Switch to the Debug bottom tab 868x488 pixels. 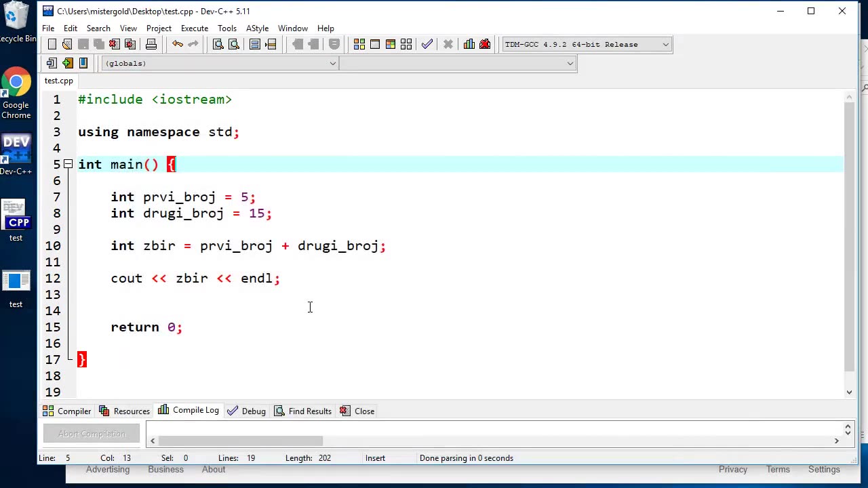pyautogui.click(x=246, y=411)
